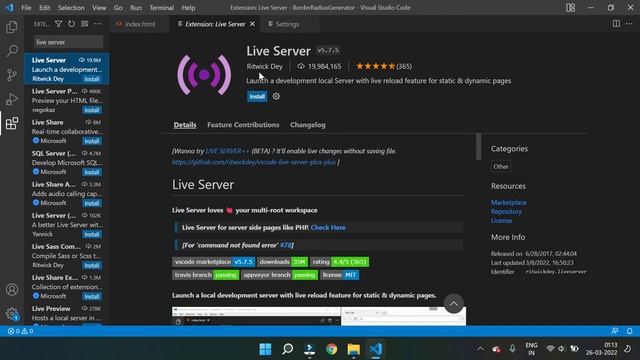Screen dimensions: 640x360
Task: Open the Search view in activity bar
Action: tap(12, 51)
